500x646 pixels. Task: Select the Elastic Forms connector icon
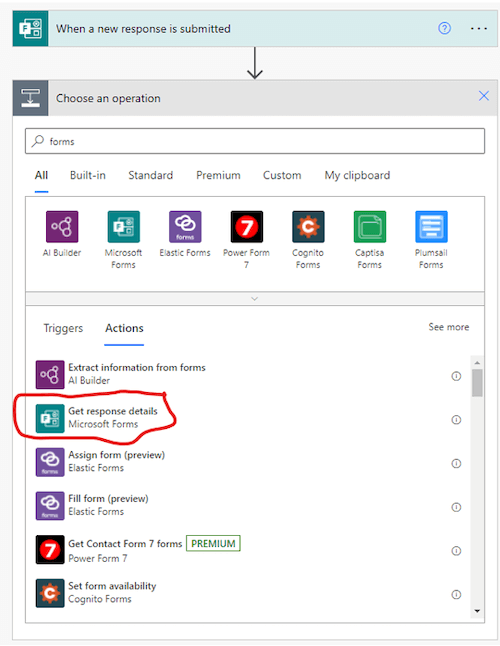pyautogui.click(x=185, y=227)
